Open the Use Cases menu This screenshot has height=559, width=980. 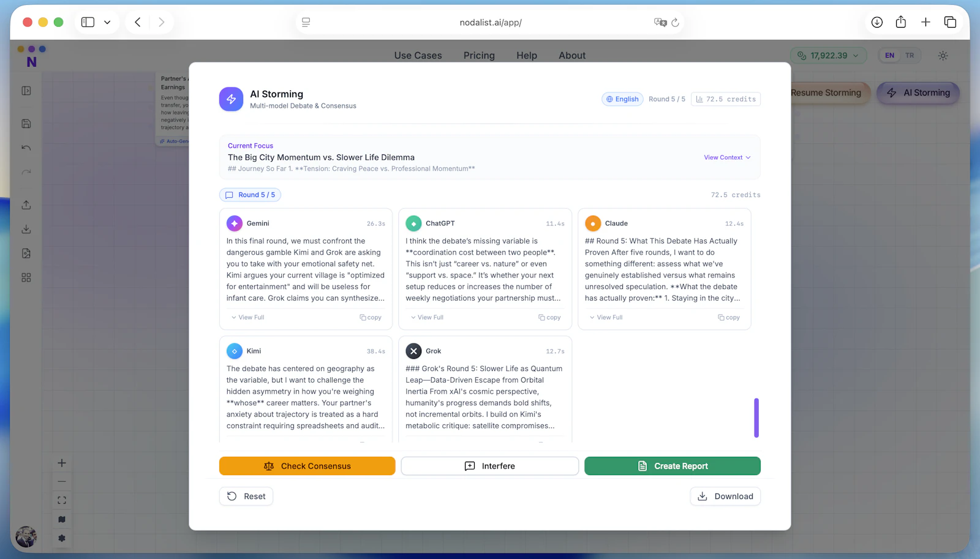click(418, 55)
